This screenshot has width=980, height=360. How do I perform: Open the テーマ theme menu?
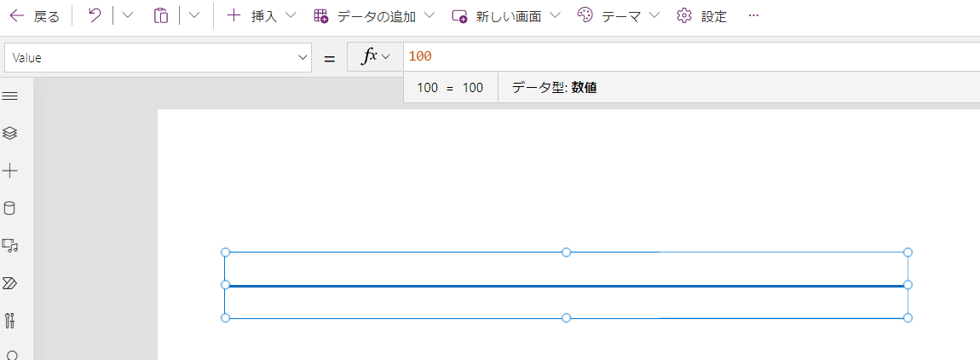click(x=618, y=16)
